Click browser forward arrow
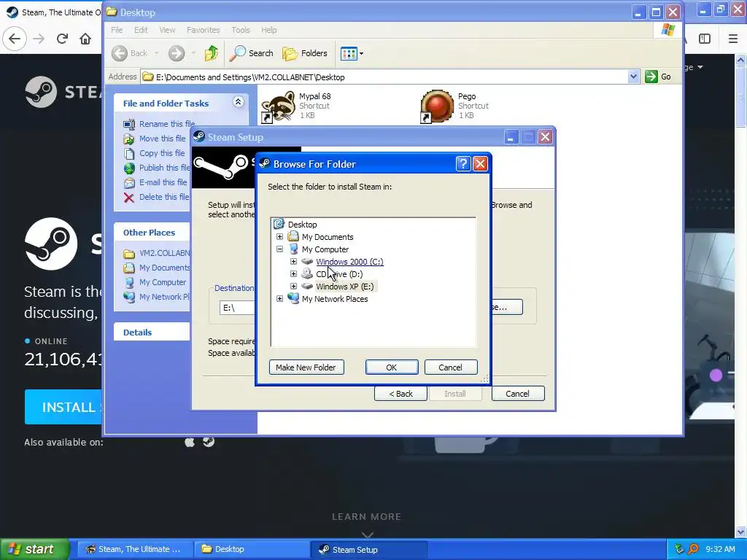The width and height of the screenshot is (747, 560). pos(39,39)
